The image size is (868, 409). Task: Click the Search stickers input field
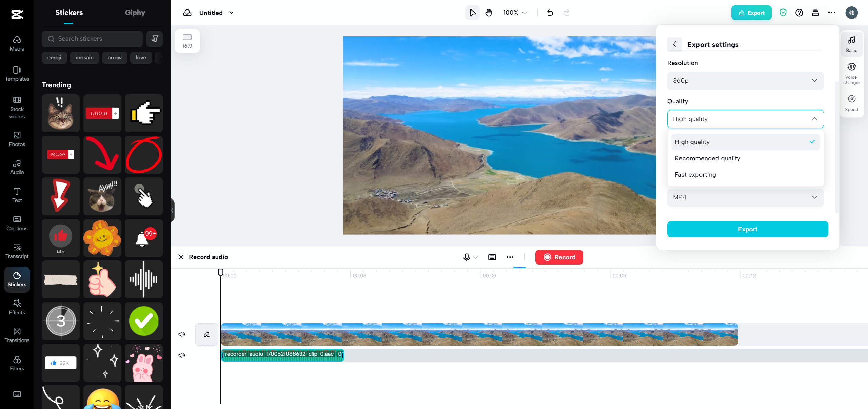click(92, 39)
